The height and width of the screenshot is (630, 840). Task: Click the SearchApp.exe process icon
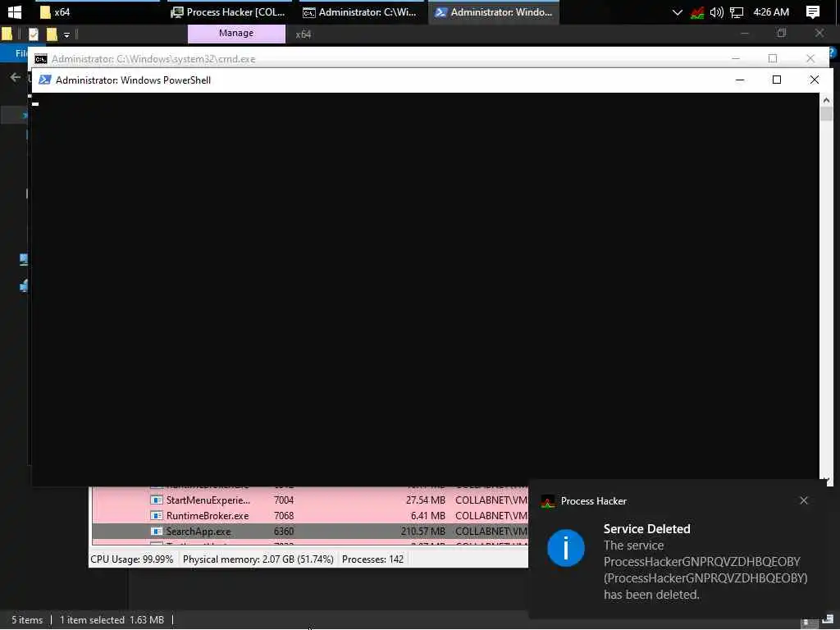pyautogui.click(x=157, y=531)
